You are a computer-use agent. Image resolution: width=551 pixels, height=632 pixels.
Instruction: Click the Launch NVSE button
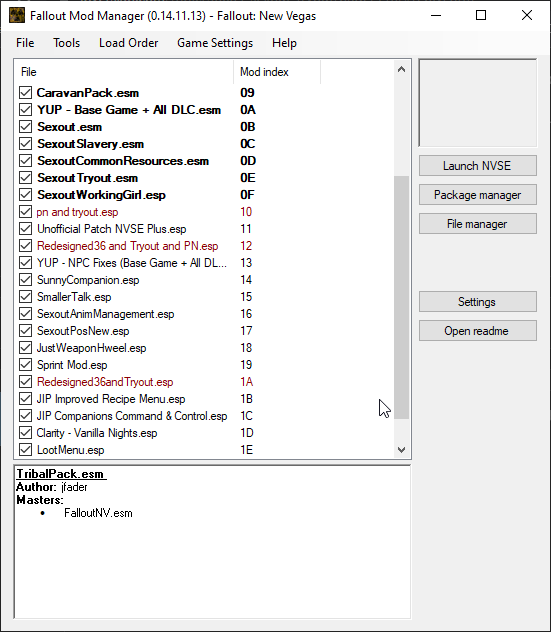point(478,166)
